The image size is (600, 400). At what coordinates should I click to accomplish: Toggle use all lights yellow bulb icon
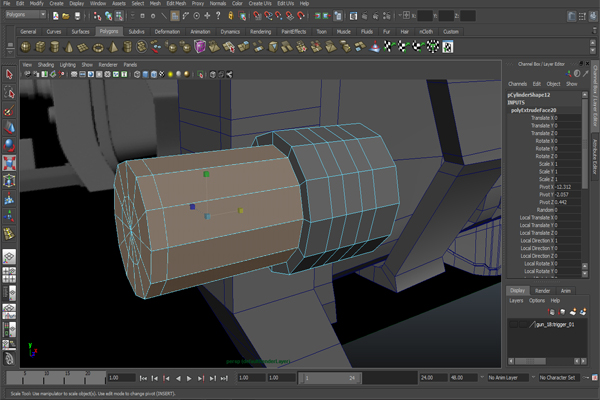pyautogui.click(x=170, y=74)
